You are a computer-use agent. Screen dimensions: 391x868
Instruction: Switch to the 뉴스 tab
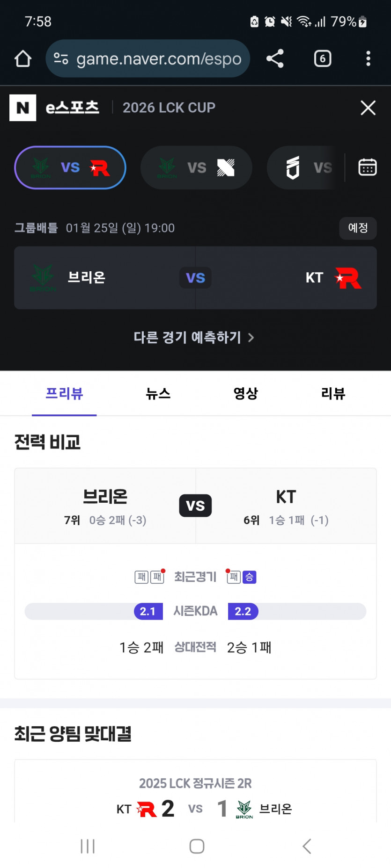click(158, 394)
